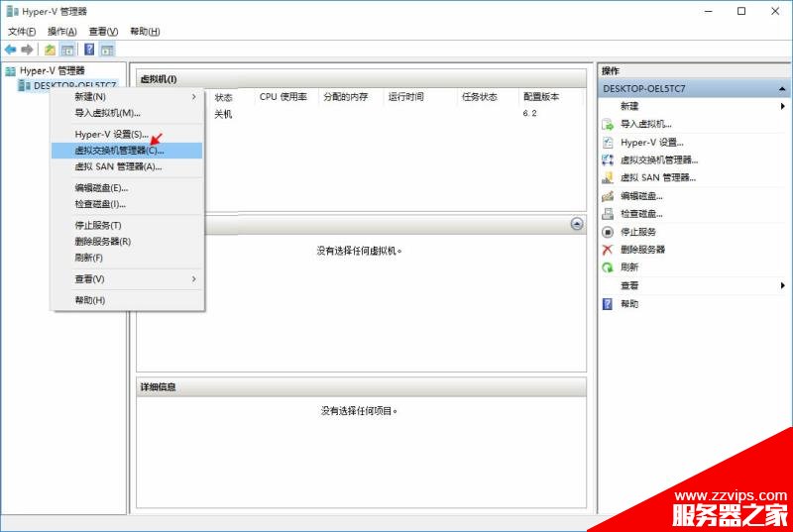Click the Up one level toolbar icon
Screen dimensions: 793x532
pos(50,50)
